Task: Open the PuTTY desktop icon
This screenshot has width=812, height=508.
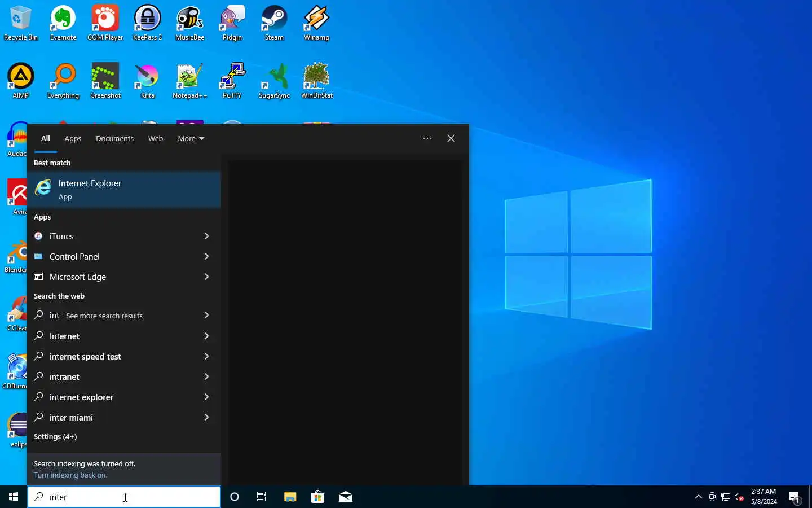Action: click(232, 81)
